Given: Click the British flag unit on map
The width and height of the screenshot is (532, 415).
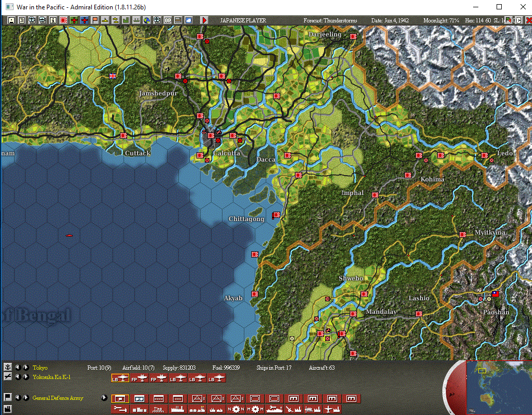Looking at the screenshot, I should (113, 76).
